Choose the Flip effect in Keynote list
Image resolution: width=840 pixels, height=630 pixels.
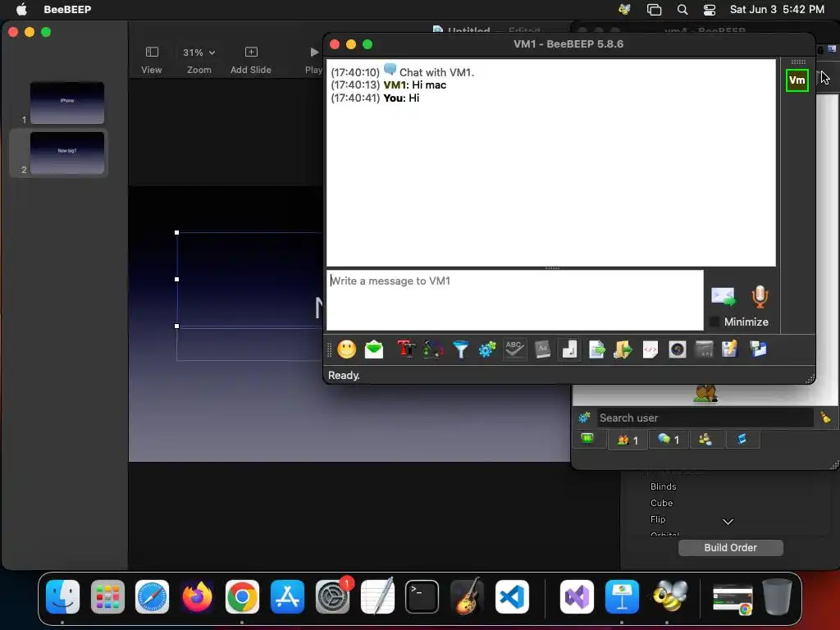pyautogui.click(x=658, y=519)
